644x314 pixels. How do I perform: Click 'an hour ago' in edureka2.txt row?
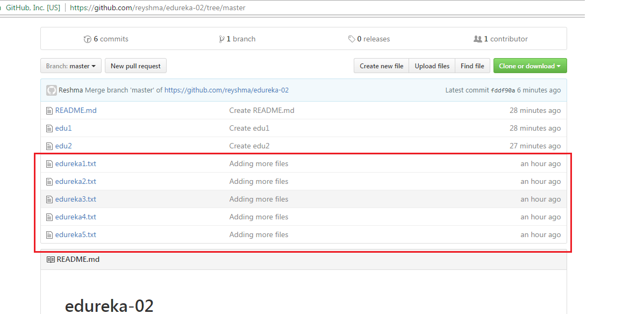[x=540, y=181]
